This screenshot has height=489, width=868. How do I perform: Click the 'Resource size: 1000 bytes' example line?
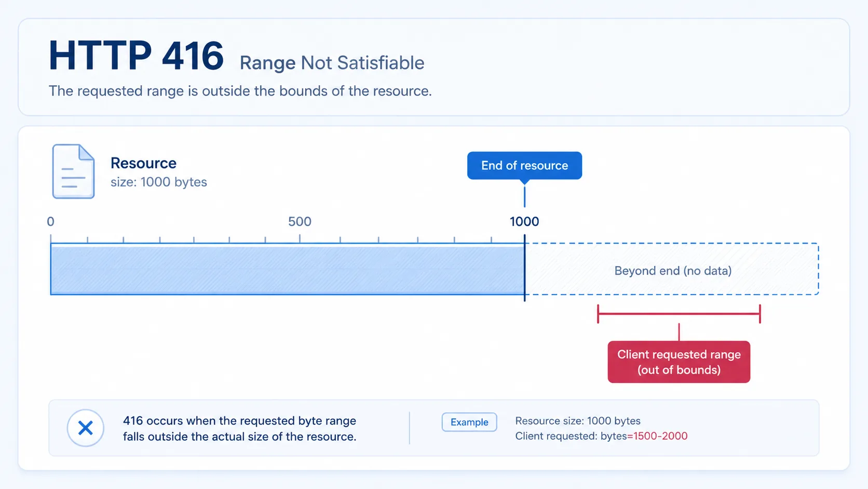click(x=578, y=421)
